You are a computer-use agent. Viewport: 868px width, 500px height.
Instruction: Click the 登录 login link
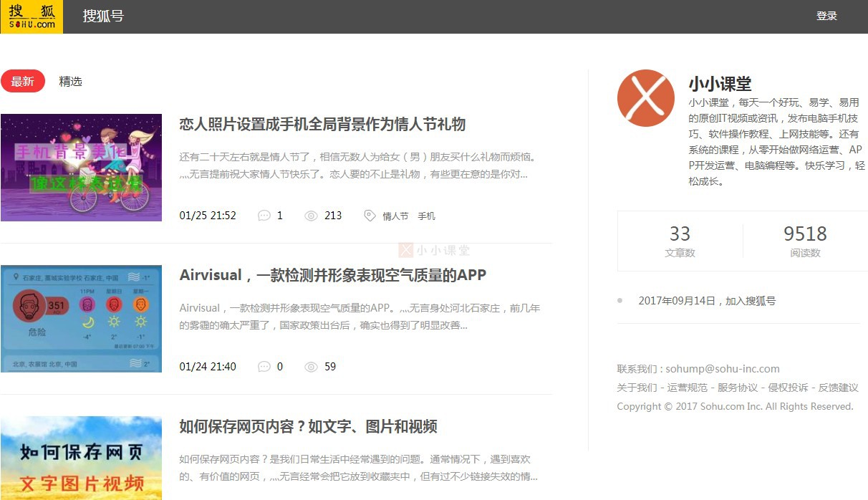pos(826,16)
